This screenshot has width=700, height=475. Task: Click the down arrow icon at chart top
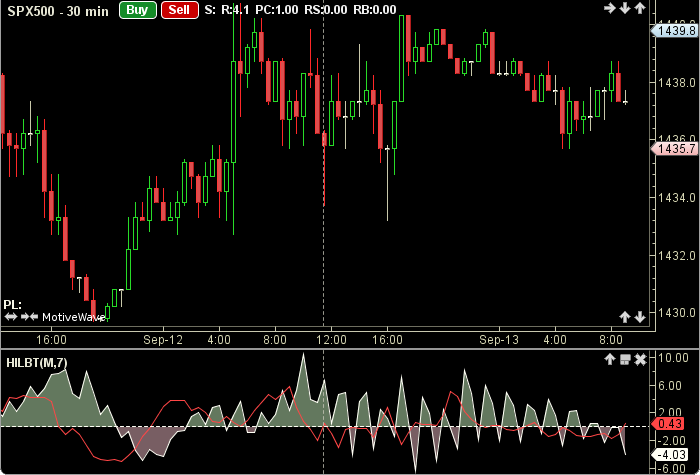click(x=625, y=8)
